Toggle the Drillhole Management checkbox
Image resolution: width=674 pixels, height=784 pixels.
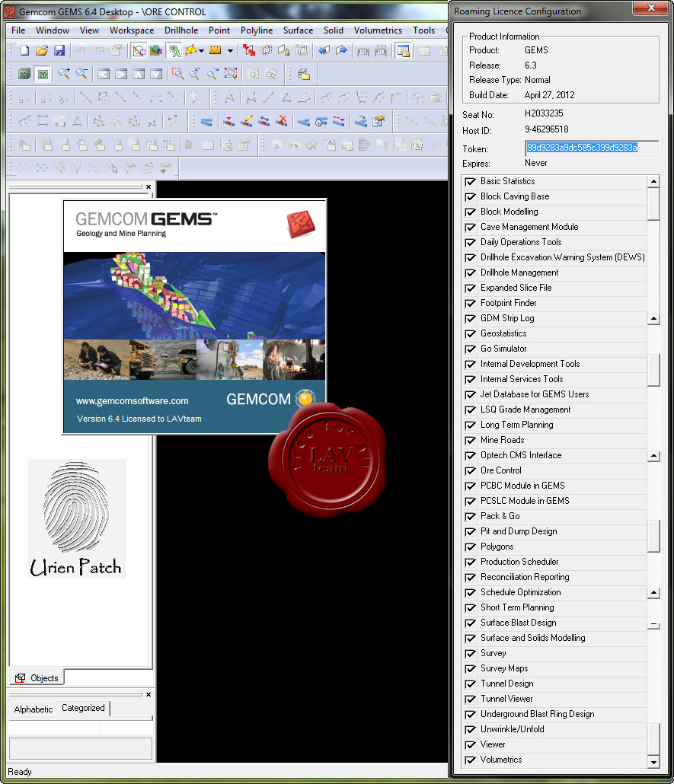click(470, 273)
